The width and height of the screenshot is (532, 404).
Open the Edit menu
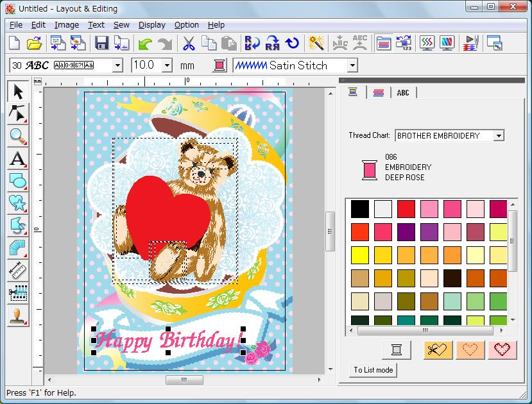39,25
